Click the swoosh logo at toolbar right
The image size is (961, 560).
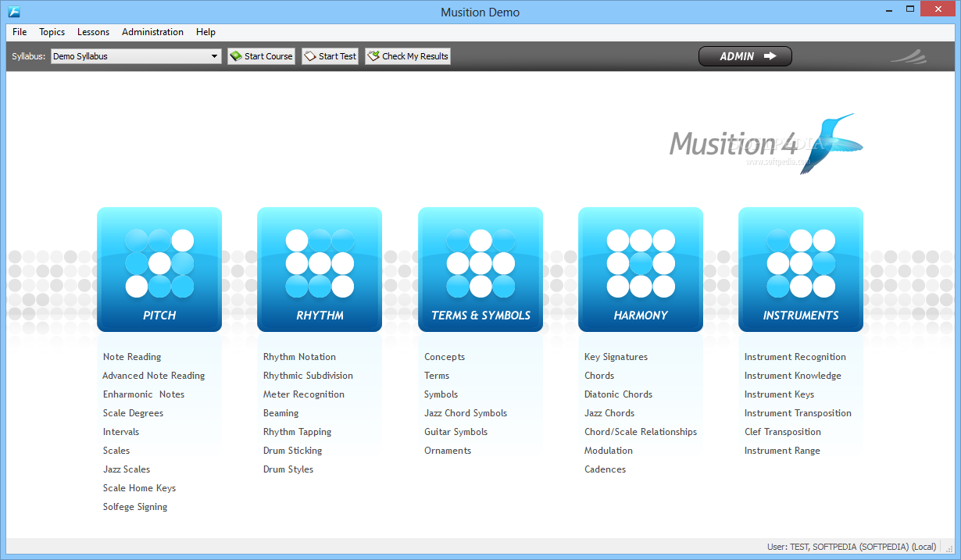(x=909, y=56)
